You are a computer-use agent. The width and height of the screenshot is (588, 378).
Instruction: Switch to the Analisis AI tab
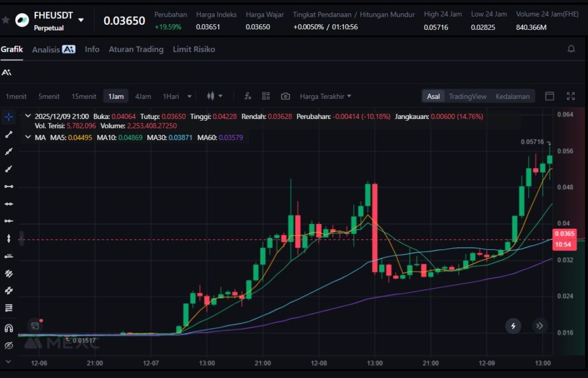point(53,49)
